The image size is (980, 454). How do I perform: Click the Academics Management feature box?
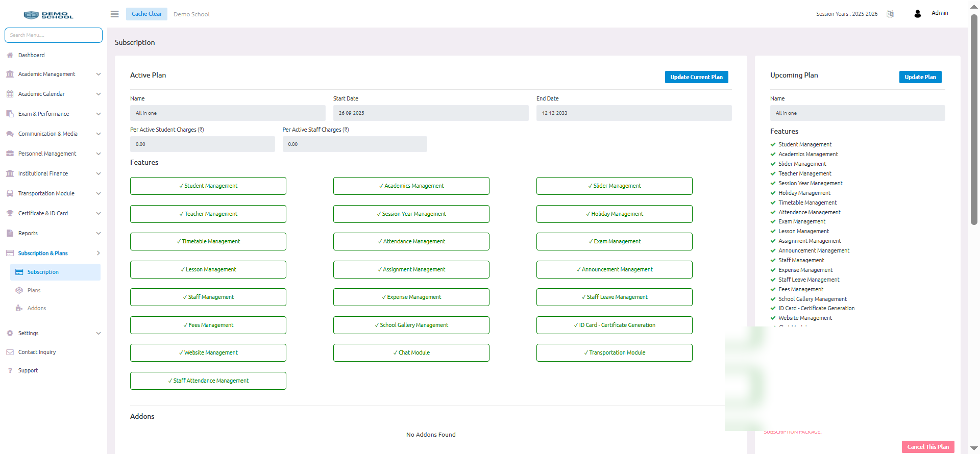click(411, 186)
